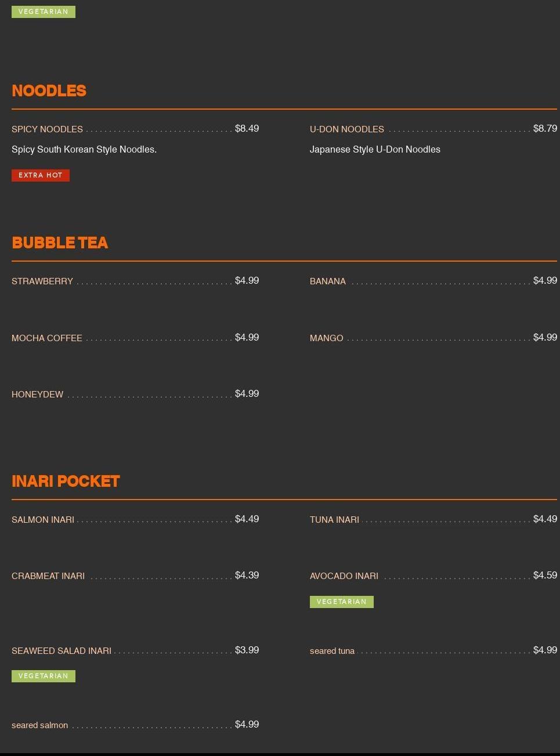
Task: Select the U-Don Noodles item title
Action: tap(346, 129)
